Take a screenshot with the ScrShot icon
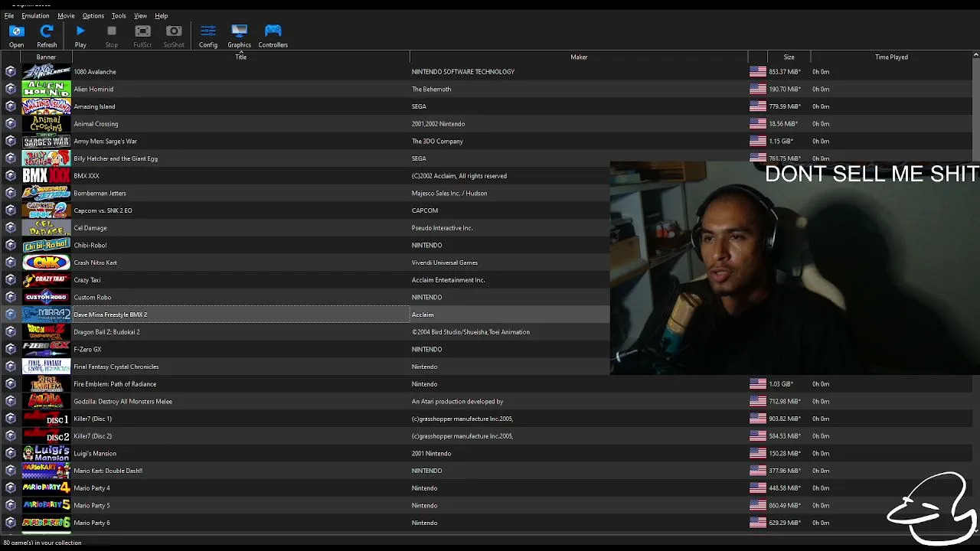Image resolution: width=980 pixels, height=551 pixels. (x=174, y=35)
